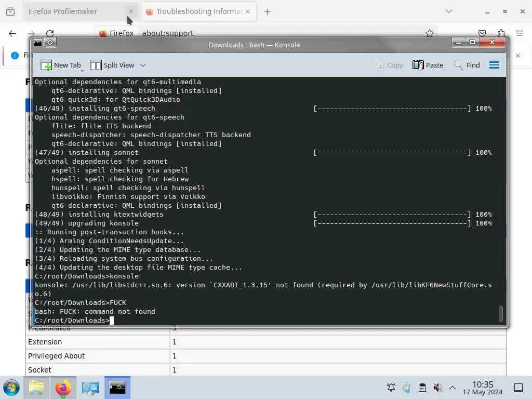Click the Copy button in Konsole

click(x=388, y=65)
